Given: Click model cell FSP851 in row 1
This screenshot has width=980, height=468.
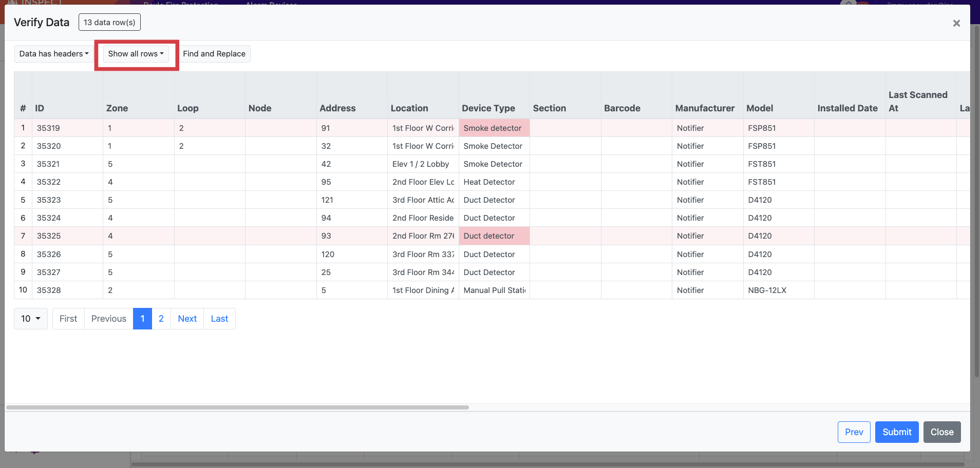Looking at the screenshot, I should pyautogui.click(x=779, y=128).
